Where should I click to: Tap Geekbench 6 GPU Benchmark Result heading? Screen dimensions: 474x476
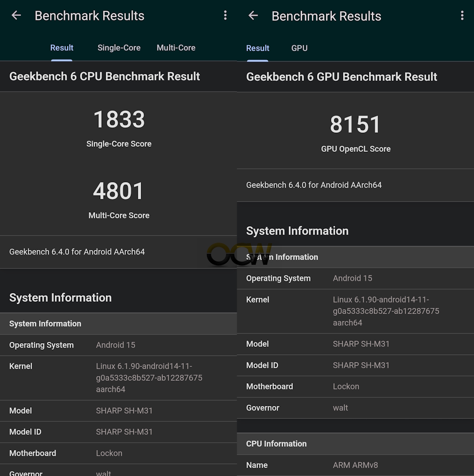point(342,77)
